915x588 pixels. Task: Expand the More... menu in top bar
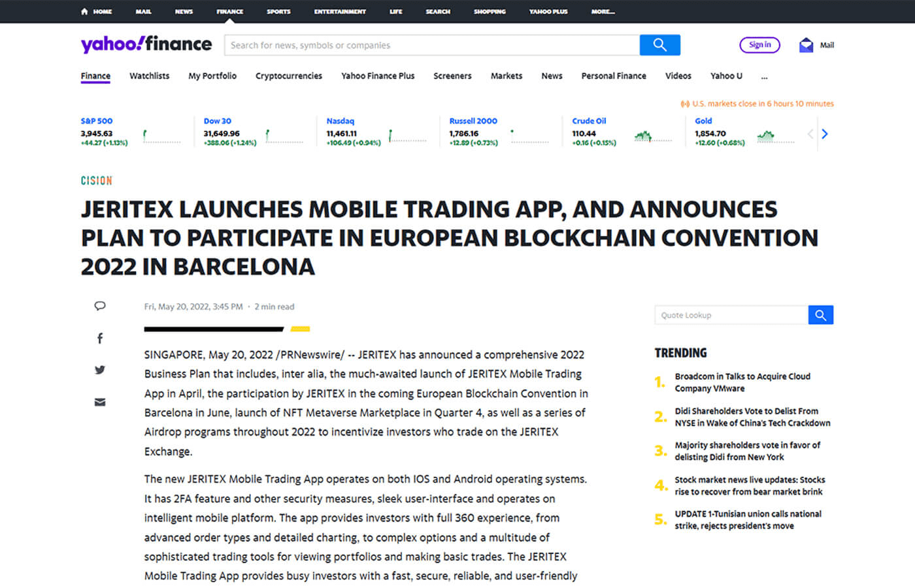tap(603, 12)
